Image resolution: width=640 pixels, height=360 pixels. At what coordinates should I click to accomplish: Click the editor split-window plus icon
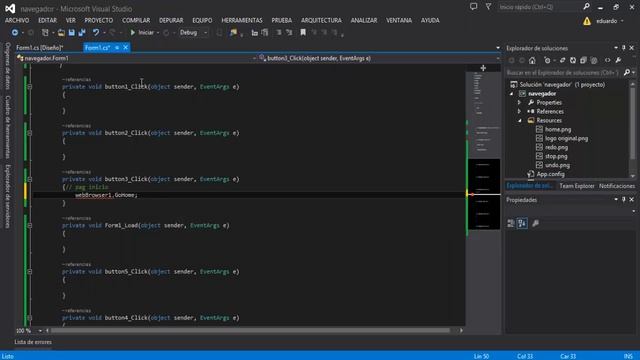tap(483, 68)
